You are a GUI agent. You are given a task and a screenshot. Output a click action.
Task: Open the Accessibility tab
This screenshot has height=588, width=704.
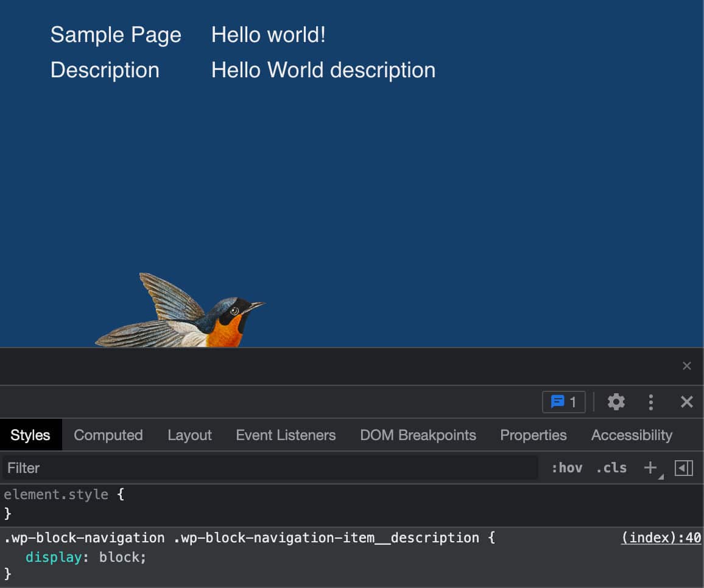tap(632, 435)
